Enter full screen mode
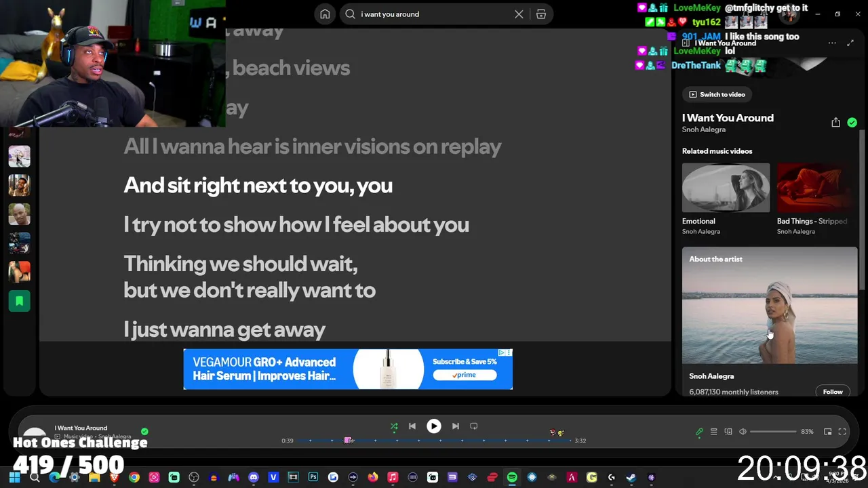Viewport: 868px width, 488px height. pyautogui.click(x=842, y=432)
